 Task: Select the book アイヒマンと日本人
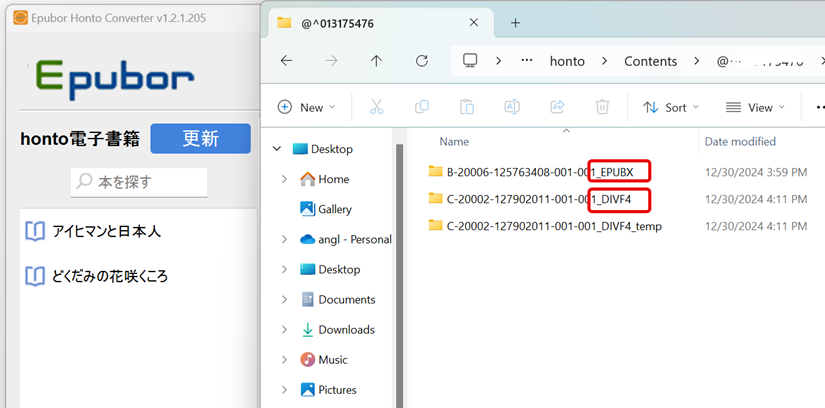106,231
